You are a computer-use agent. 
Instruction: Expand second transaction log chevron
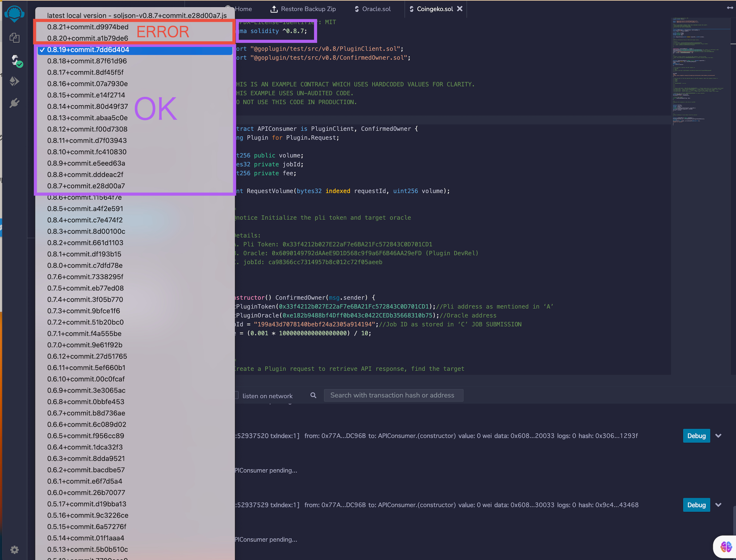coord(718,505)
